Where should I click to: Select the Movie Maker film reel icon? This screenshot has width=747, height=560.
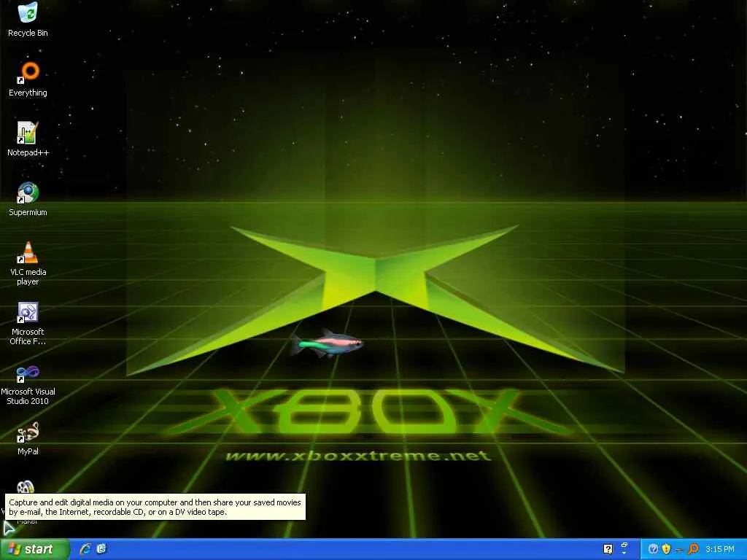(x=26, y=486)
